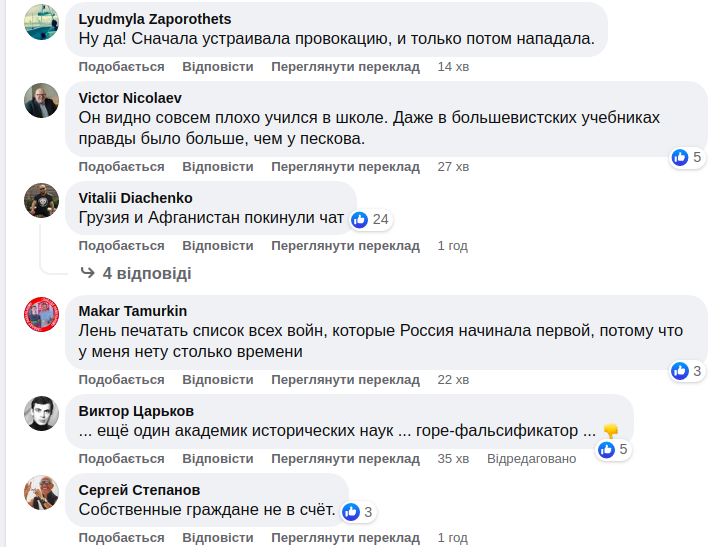727x547 pixels.
Task: Like Lyudmyla Zaporothets's comment via Подобається
Action: pos(121,67)
